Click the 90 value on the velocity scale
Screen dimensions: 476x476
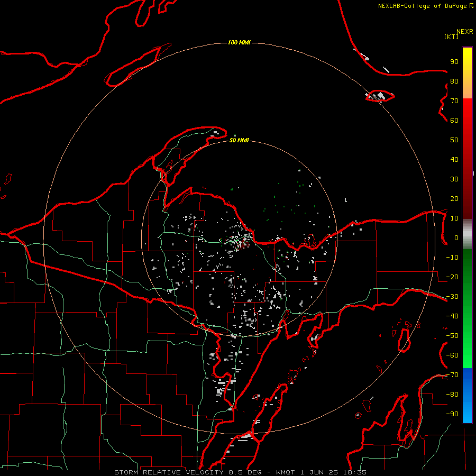(454, 62)
